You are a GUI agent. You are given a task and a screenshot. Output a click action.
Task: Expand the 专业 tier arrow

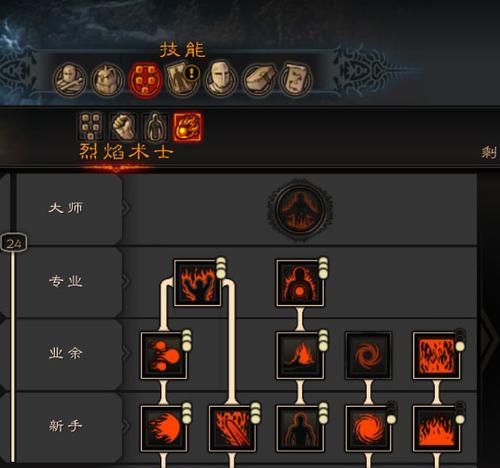click(x=126, y=281)
